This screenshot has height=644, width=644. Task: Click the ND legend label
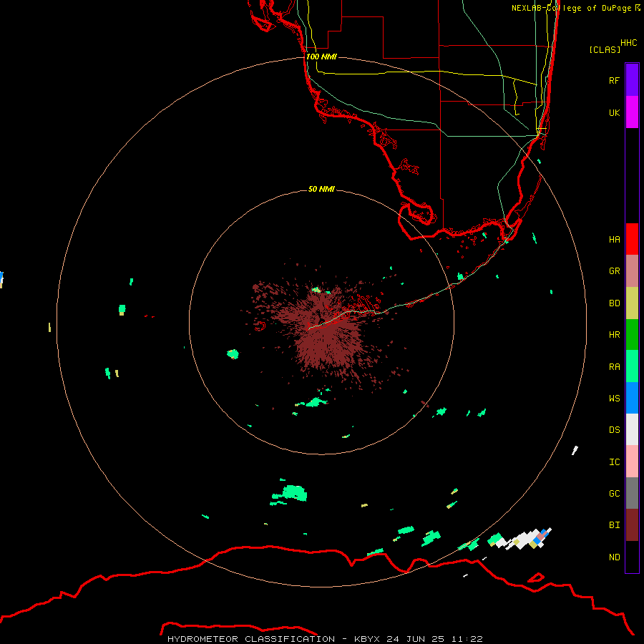pos(614,557)
